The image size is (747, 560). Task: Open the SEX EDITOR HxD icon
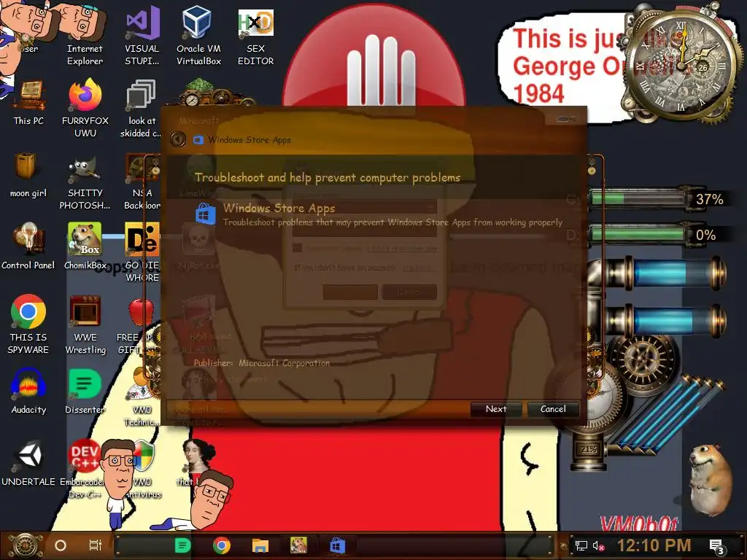[x=256, y=36]
